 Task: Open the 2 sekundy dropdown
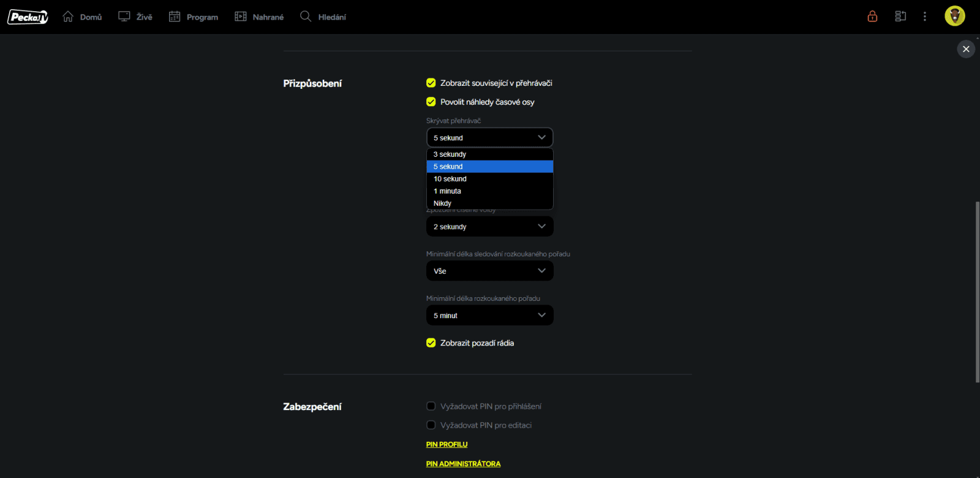(490, 227)
